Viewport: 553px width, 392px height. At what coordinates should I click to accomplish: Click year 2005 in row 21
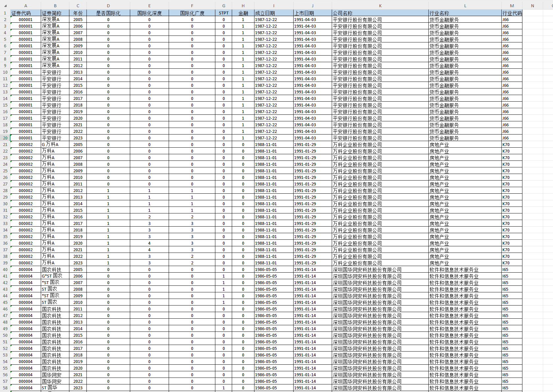[78, 145]
